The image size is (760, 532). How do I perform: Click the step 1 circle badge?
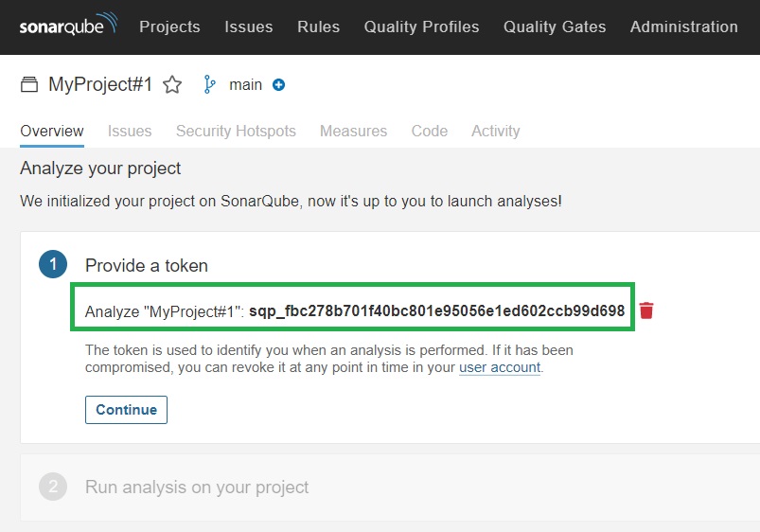click(x=53, y=264)
